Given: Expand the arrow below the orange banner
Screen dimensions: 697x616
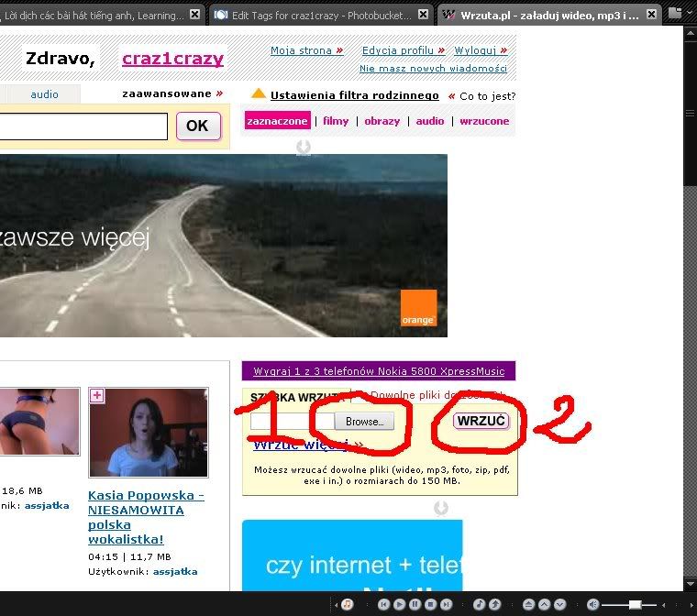Looking at the screenshot, I should [x=304, y=147].
